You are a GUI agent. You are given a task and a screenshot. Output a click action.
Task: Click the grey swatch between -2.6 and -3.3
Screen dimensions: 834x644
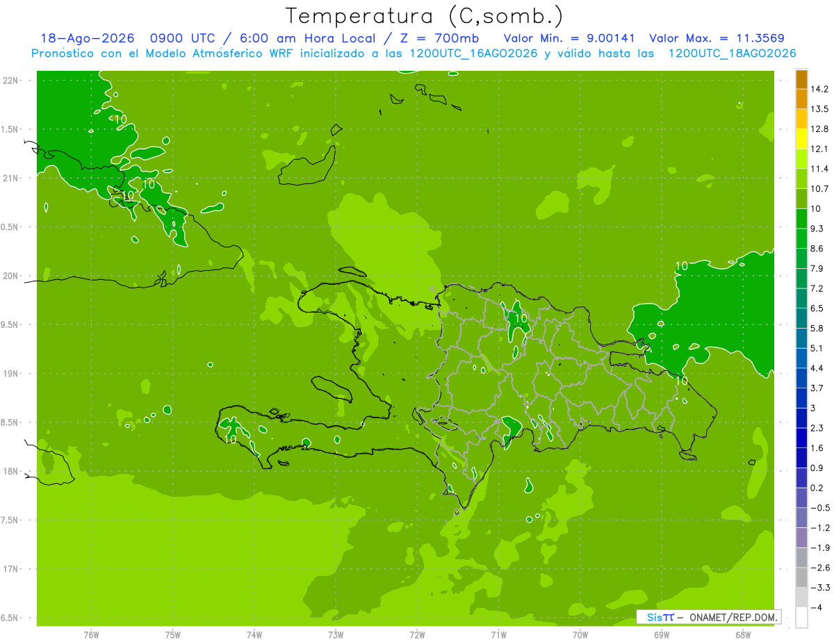tap(801, 577)
